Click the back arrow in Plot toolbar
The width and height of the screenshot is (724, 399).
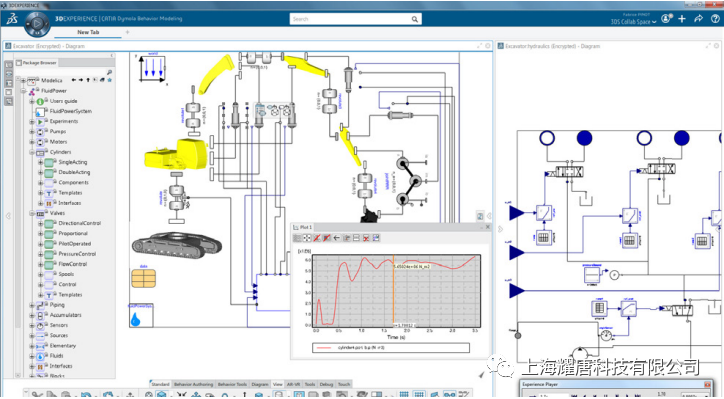(337, 238)
